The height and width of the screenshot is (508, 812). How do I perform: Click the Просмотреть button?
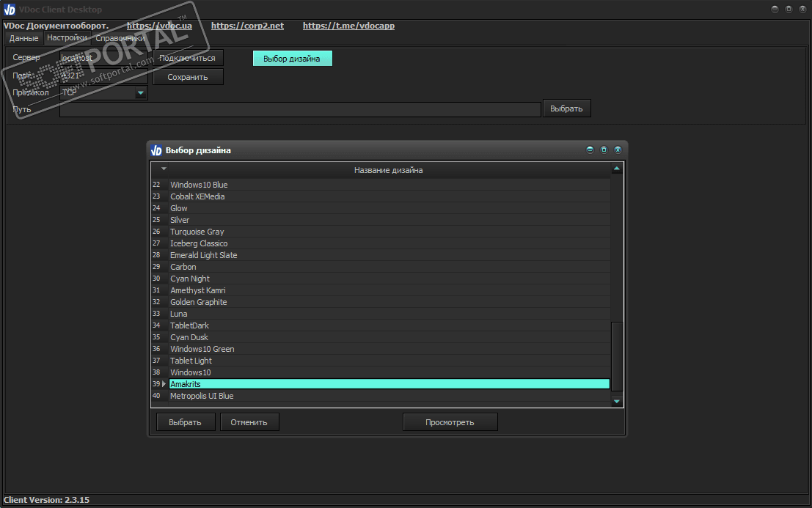pyautogui.click(x=450, y=422)
